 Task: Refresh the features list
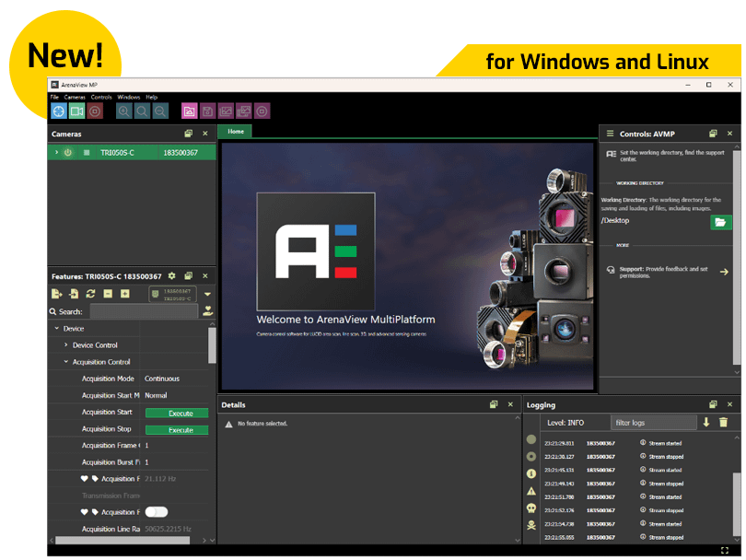(90, 293)
